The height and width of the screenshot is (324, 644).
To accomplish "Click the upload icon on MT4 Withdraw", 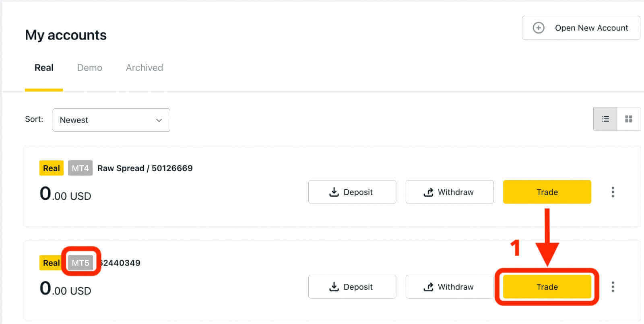I will click(429, 192).
